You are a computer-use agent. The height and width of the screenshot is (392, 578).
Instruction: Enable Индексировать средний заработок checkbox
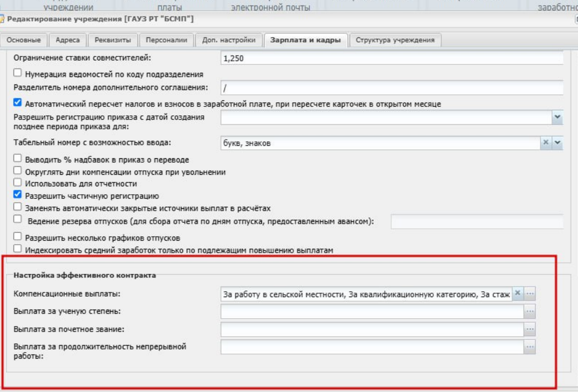pos(17,249)
